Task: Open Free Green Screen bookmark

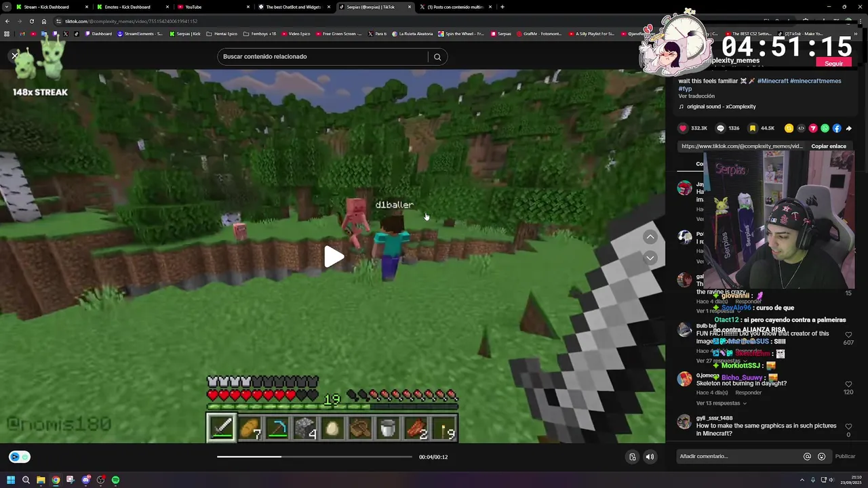Action: [339, 33]
